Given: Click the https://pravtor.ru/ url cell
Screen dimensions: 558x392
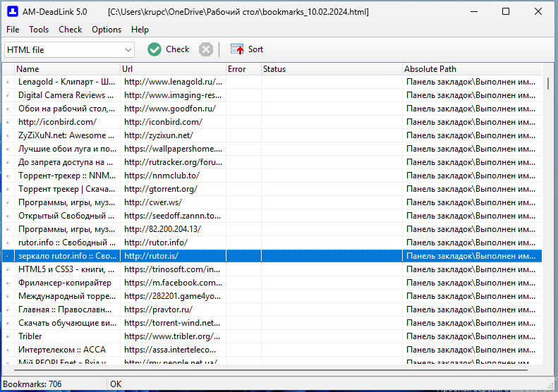Looking at the screenshot, I should [x=173, y=310].
